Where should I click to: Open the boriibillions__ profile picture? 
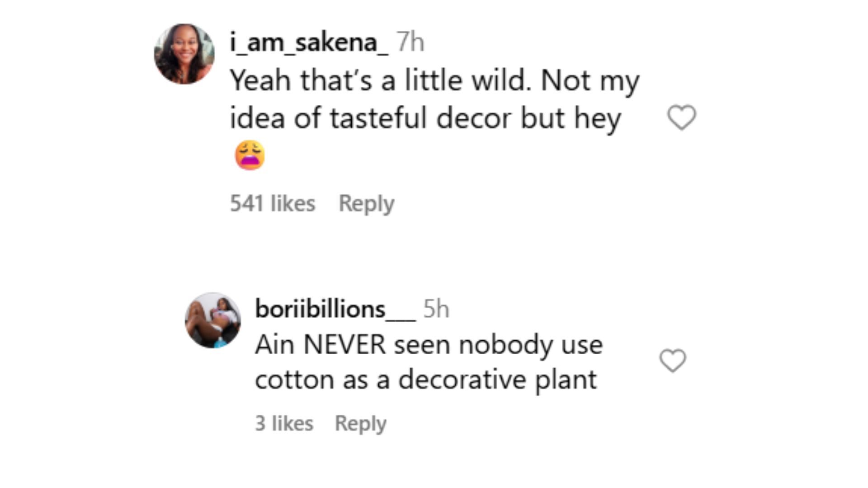[x=213, y=320]
